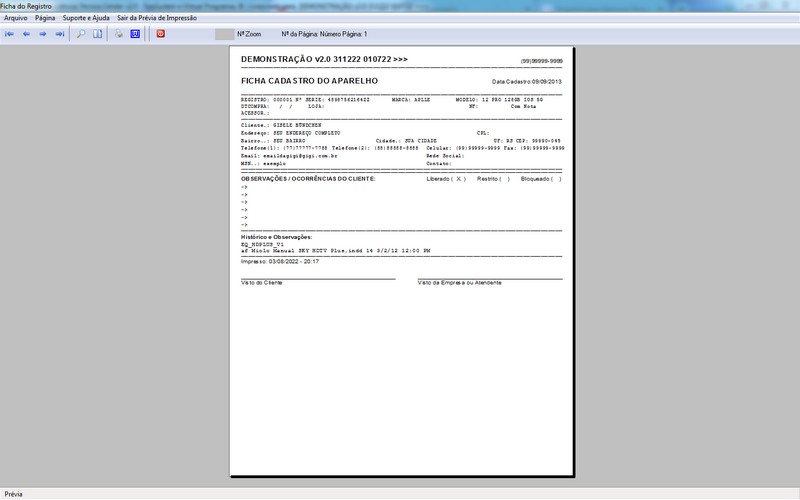Click the red exit preview icon
The width and height of the screenshot is (800, 500).
160,34
